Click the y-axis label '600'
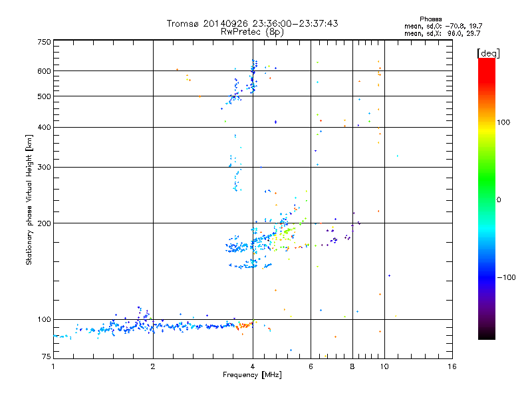This screenshot has width=532, height=399. pyautogui.click(x=44, y=71)
